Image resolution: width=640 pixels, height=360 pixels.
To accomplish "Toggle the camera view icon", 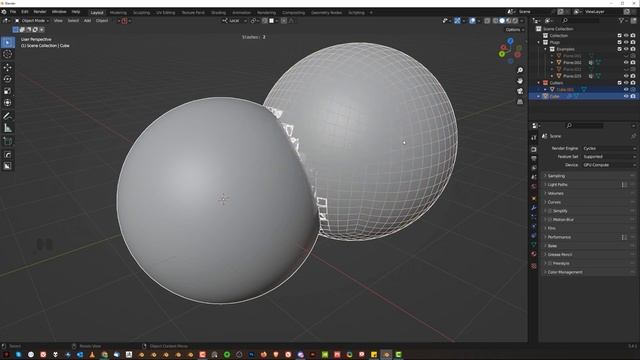I will pyautogui.click(x=520, y=91).
